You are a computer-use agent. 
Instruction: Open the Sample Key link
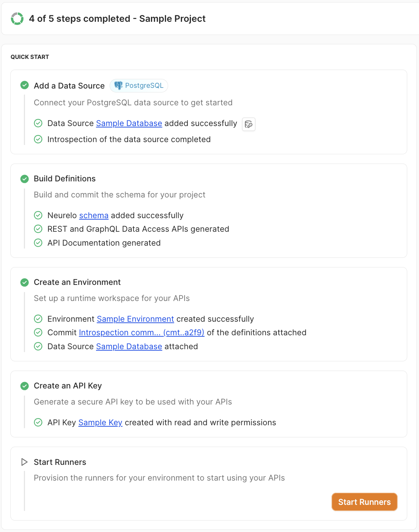[100, 422]
